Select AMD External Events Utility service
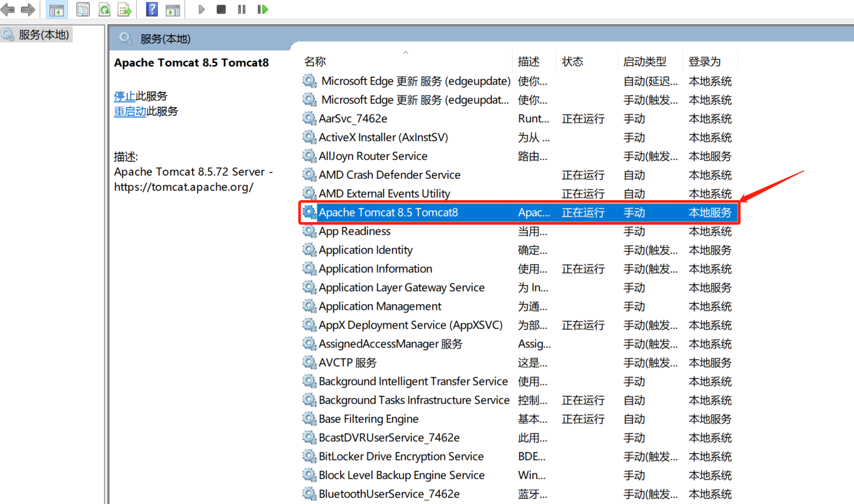Image resolution: width=854 pixels, height=504 pixels. point(385,194)
